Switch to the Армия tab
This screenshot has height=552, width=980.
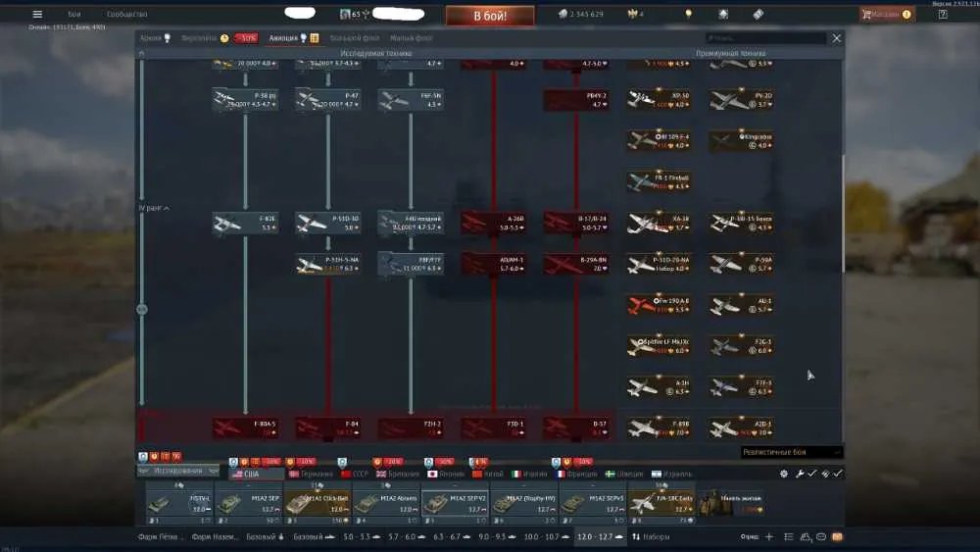150,38
